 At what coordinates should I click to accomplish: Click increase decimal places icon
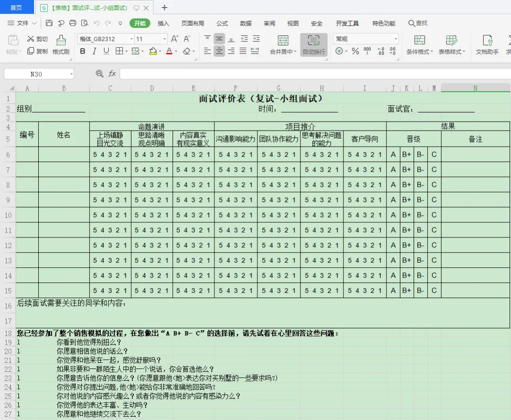tap(380, 51)
